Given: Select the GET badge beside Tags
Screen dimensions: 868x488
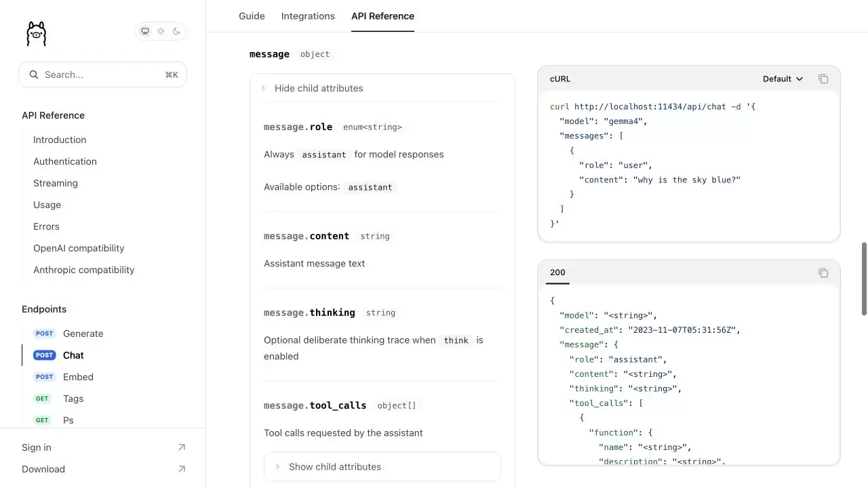Looking at the screenshot, I should tap(42, 399).
